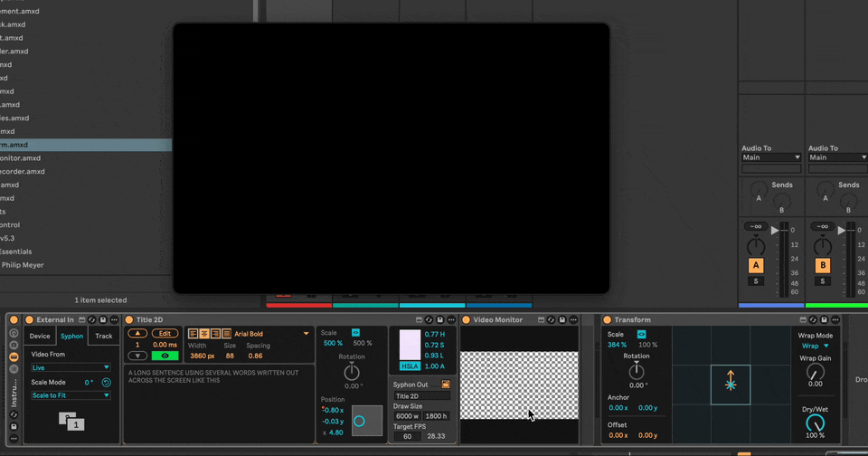Disable the Video Monitor device activator
Image resolution: width=868 pixels, height=456 pixels.
[467, 319]
